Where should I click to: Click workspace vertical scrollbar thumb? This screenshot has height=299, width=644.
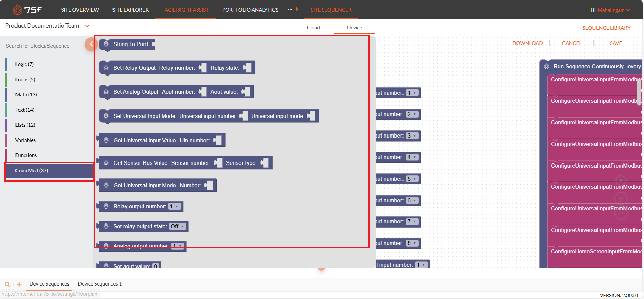[639, 92]
